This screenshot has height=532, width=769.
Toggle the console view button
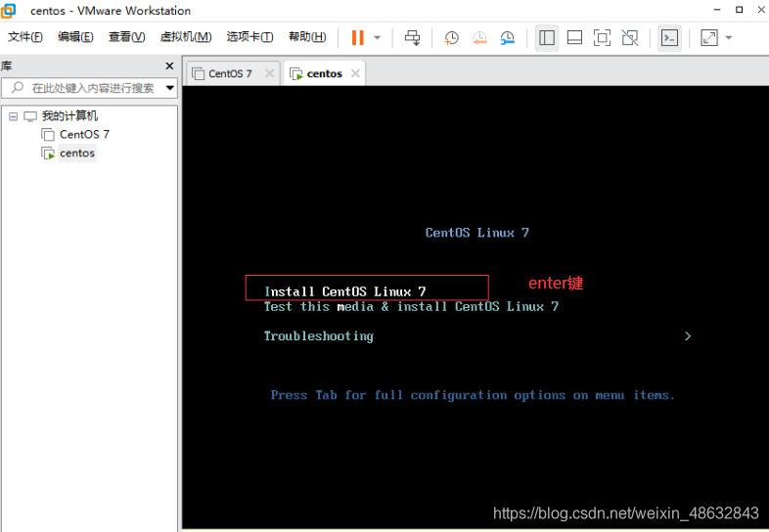[x=669, y=38]
